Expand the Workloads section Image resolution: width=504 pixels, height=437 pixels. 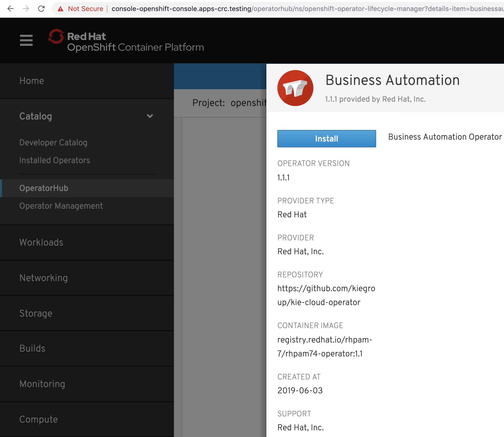41,242
